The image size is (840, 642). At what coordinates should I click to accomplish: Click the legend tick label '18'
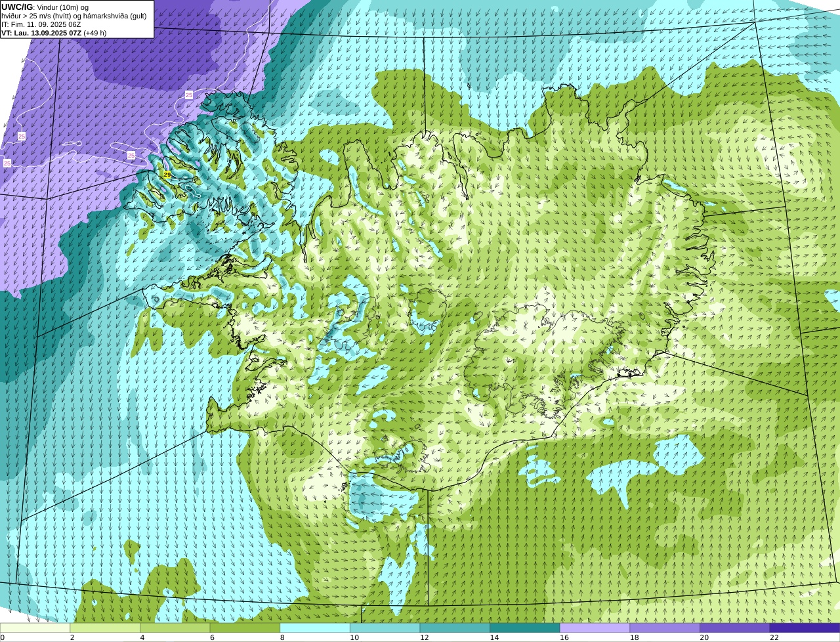[x=634, y=637]
